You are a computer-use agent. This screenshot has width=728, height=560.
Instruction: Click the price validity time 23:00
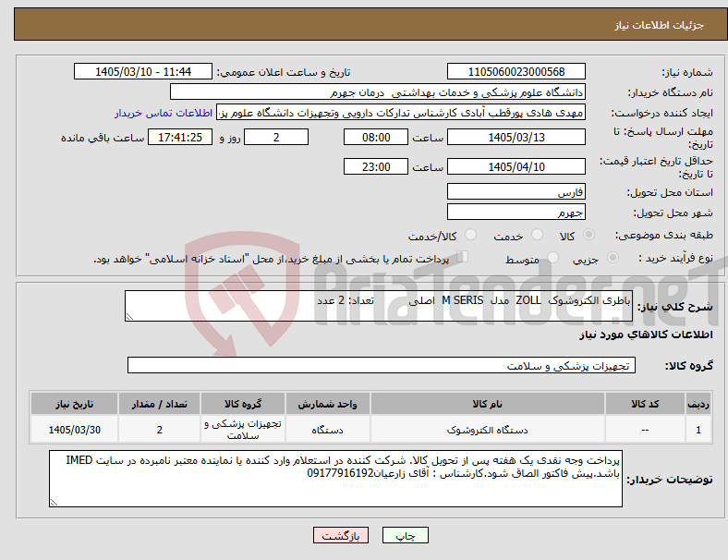[x=376, y=166]
